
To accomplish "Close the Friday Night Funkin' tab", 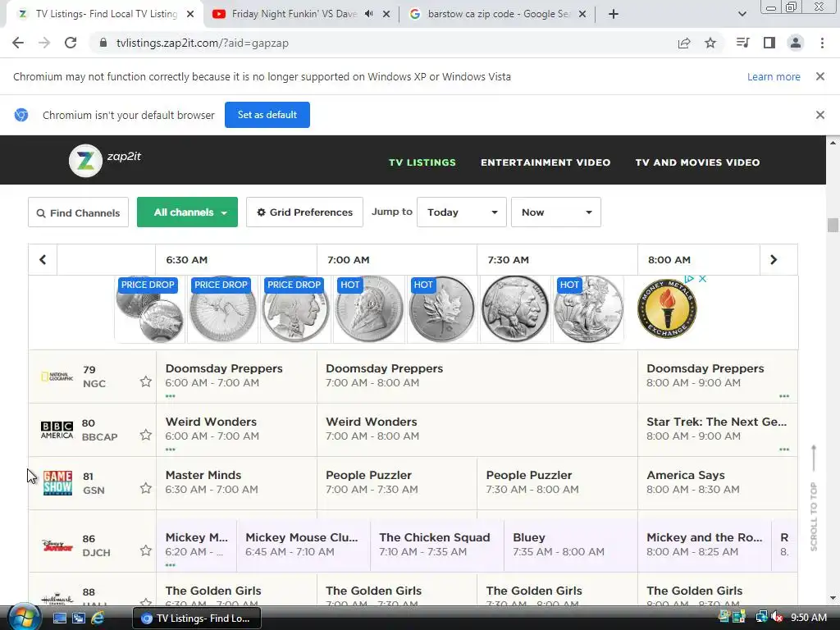I will point(386,14).
